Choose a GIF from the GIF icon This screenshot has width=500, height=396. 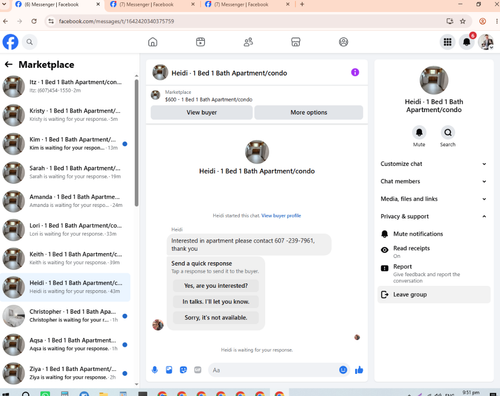(x=198, y=370)
